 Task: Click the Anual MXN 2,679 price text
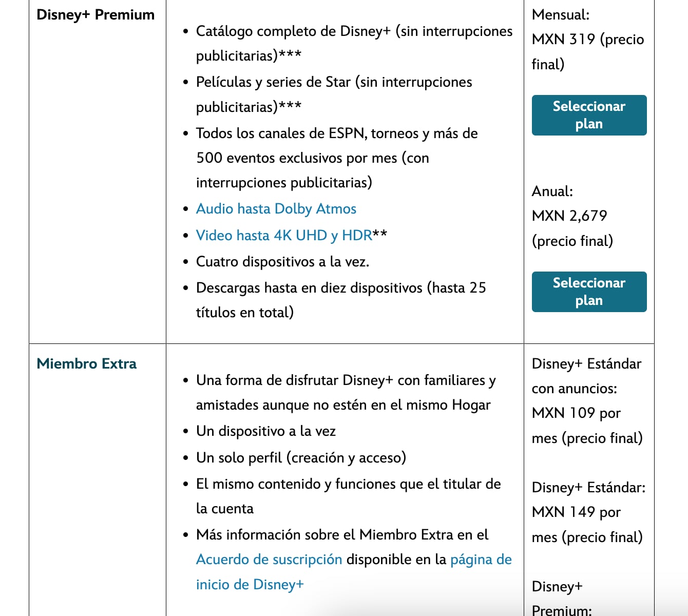click(572, 216)
